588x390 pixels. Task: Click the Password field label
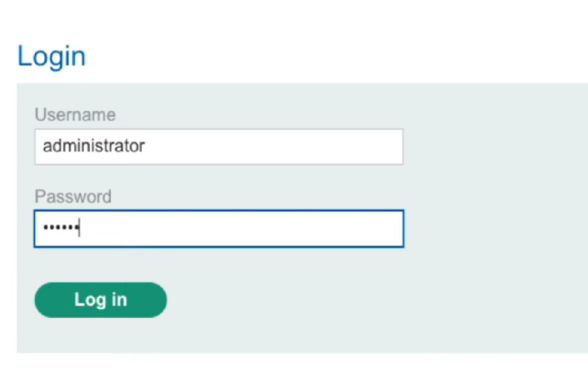[x=73, y=196]
